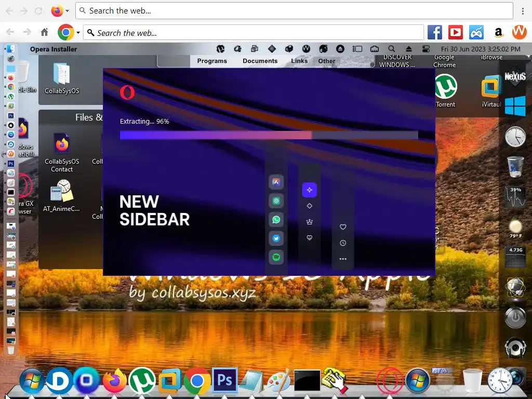
Task: Click the 4.73G RAM meter widget
Action: 515,257
